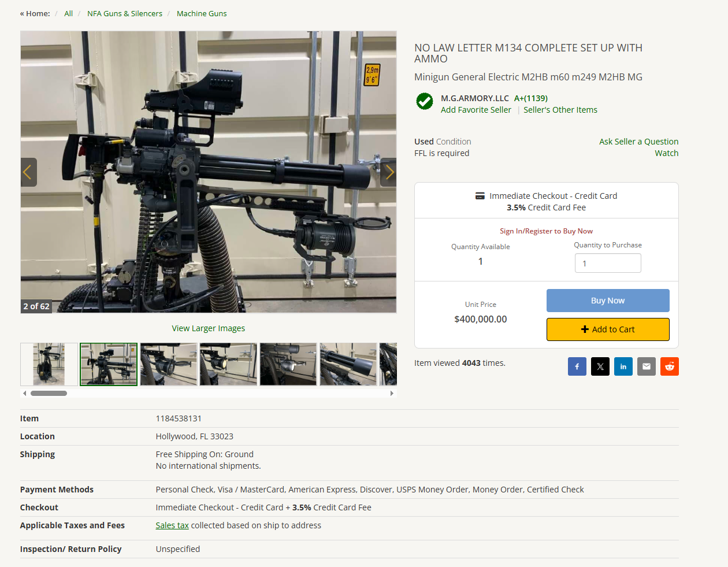
Task: Open the All breadcrumb category
Action: click(68, 13)
